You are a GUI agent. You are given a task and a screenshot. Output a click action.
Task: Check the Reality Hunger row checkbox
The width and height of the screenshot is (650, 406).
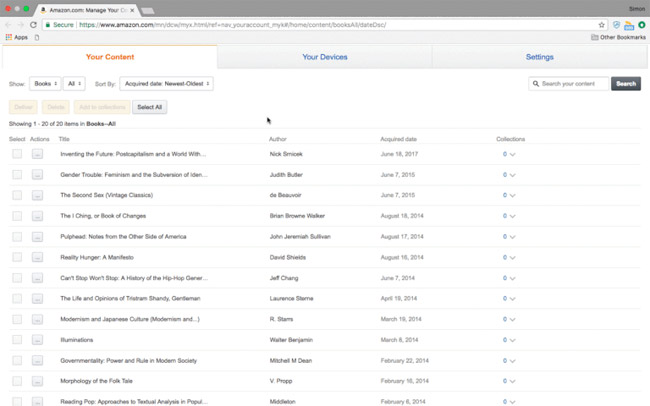(x=17, y=257)
